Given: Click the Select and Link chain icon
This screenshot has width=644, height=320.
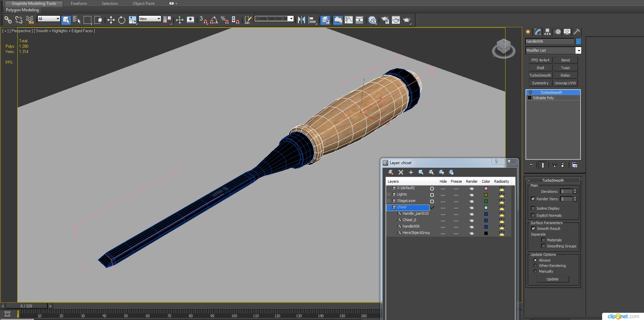Looking at the screenshot, I should [8, 20].
